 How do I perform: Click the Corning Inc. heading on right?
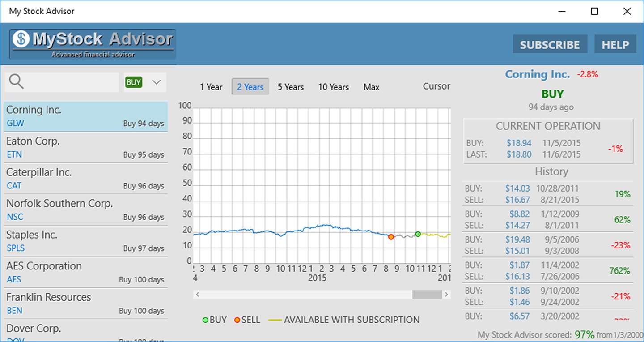click(538, 74)
